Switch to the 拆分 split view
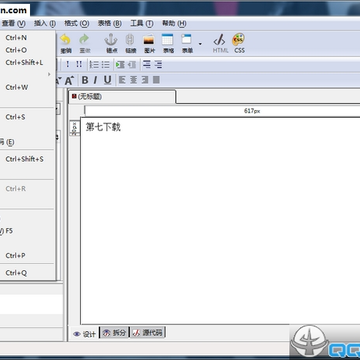 [115, 333]
